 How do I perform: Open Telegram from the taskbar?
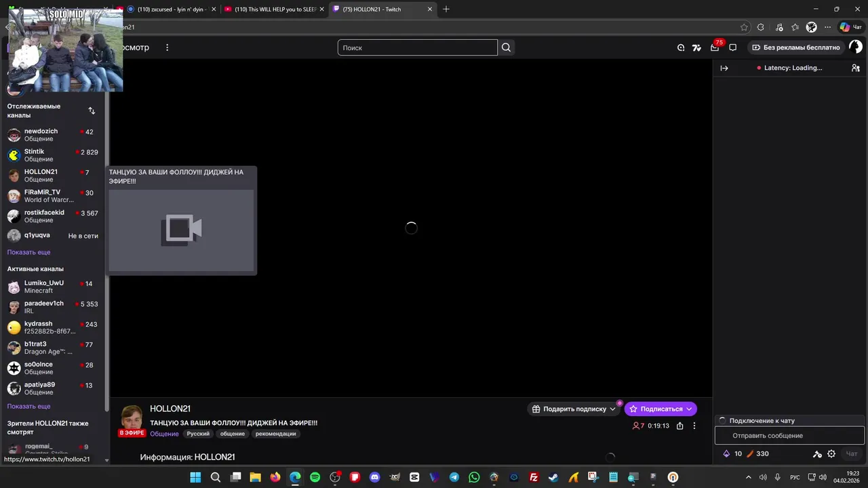tap(454, 477)
